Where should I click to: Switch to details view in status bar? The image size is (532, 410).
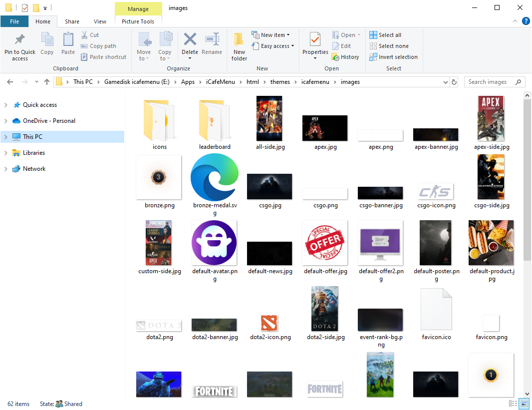point(513,404)
